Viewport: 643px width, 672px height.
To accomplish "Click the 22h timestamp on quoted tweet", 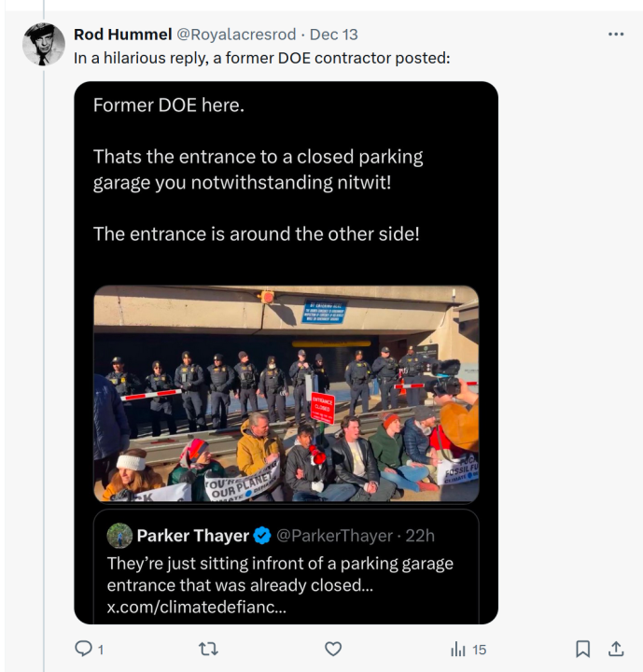I will tap(417, 536).
